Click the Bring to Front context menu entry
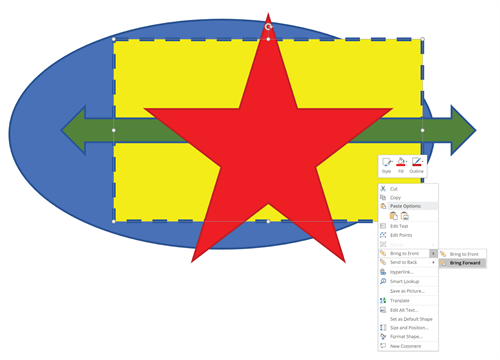The image size is (500, 360). coord(404,253)
